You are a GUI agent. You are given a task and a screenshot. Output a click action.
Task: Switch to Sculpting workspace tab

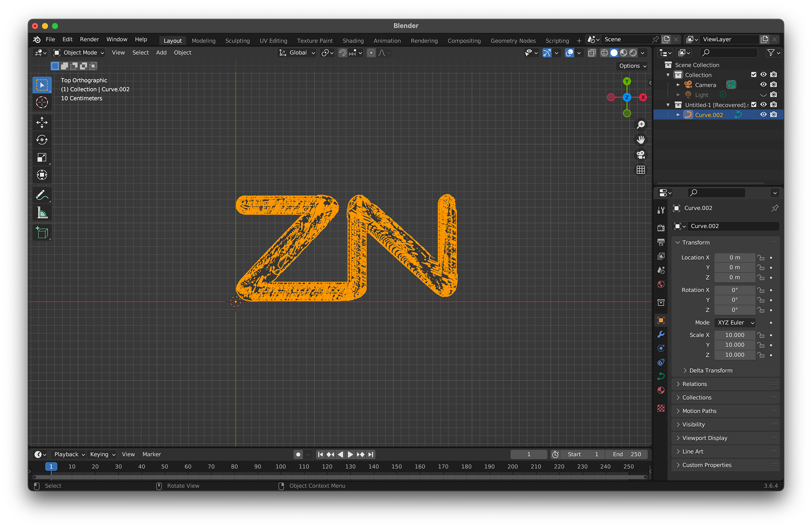tap(237, 41)
